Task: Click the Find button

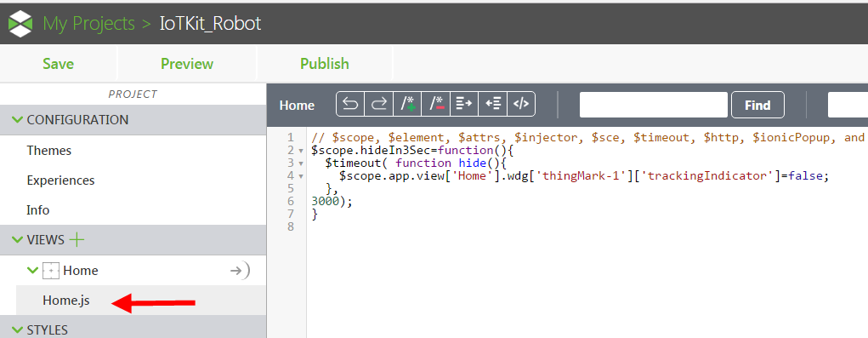Action: coord(757,105)
